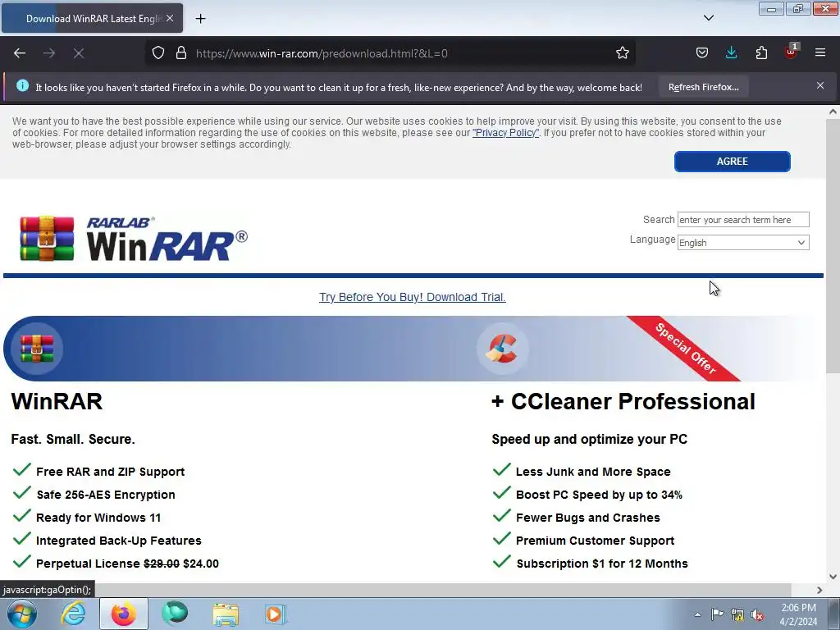This screenshot has width=840, height=630.
Task: Click the horizontal scrollbar right arrow
Action: tap(819, 590)
